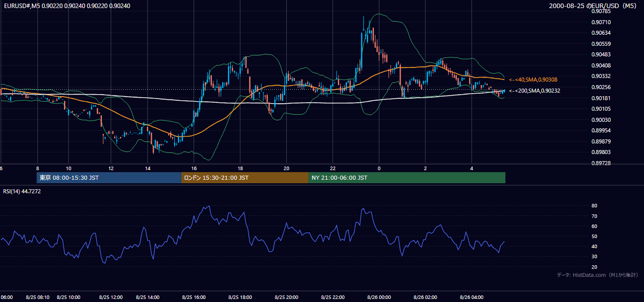The width and height of the screenshot is (644, 302).
Task: Click price axis value 0.90634
Action: click(x=601, y=33)
